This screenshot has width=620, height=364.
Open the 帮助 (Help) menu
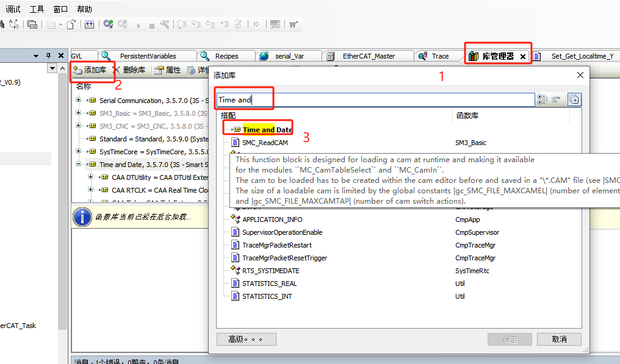(x=84, y=9)
